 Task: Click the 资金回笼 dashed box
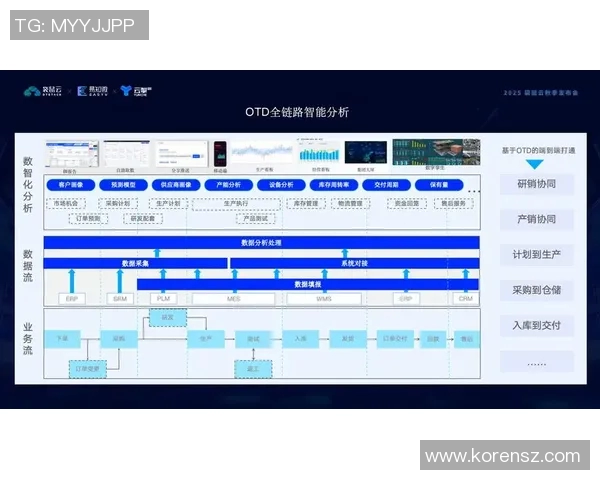pos(407,204)
